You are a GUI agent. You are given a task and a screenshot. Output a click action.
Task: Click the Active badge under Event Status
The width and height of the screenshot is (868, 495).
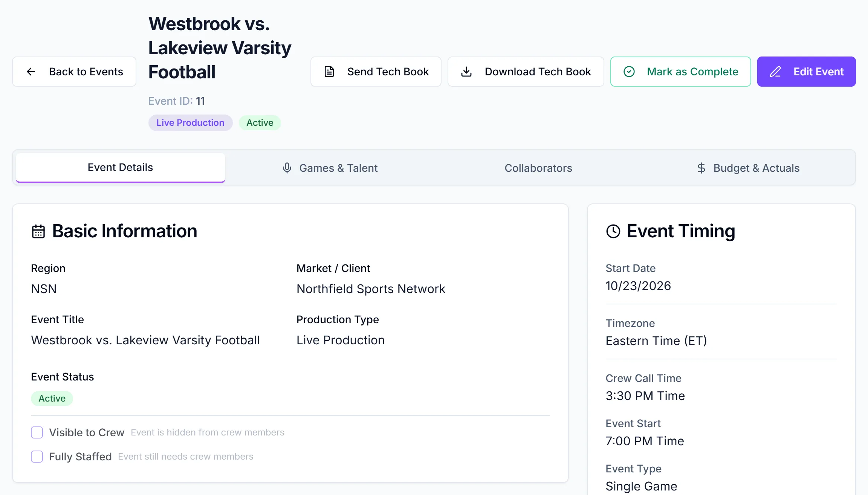[x=52, y=399]
